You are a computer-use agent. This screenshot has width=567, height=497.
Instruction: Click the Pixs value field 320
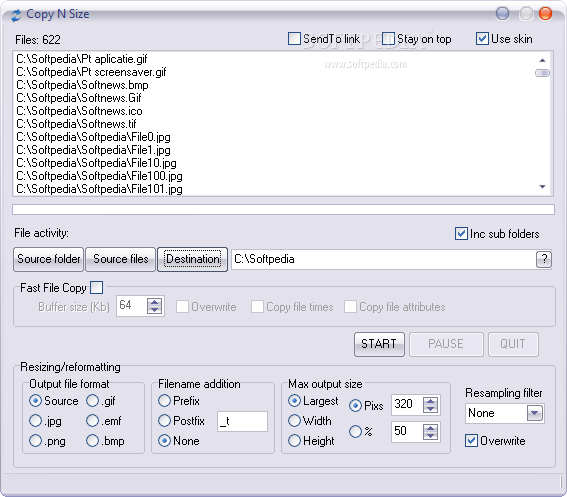coord(407,404)
